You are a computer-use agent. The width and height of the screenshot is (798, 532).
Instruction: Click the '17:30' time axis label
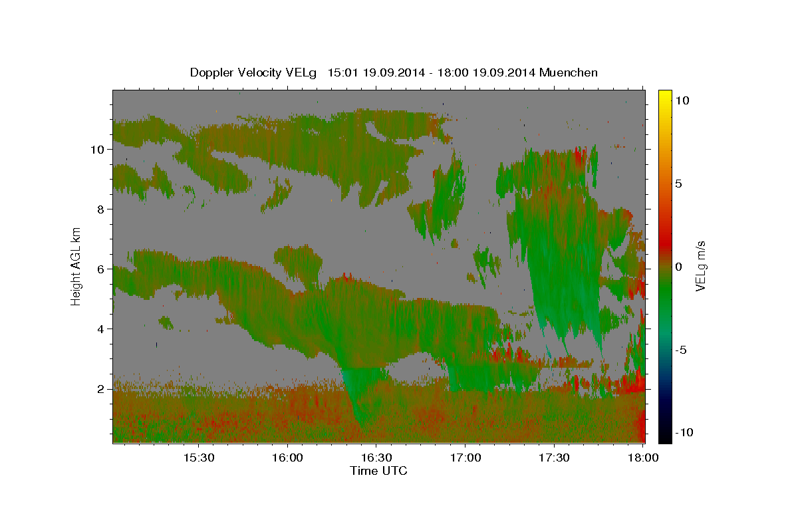click(553, 458)
